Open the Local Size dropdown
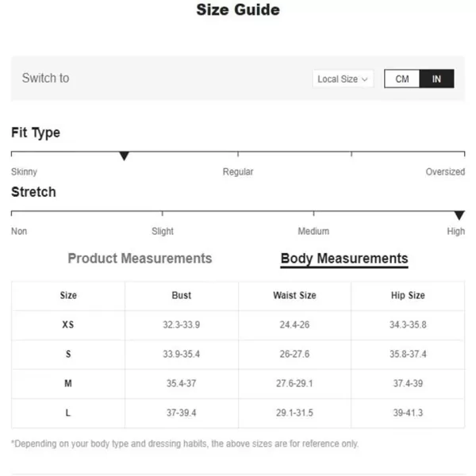Screen dimensions: 476x476 (343, 79)
